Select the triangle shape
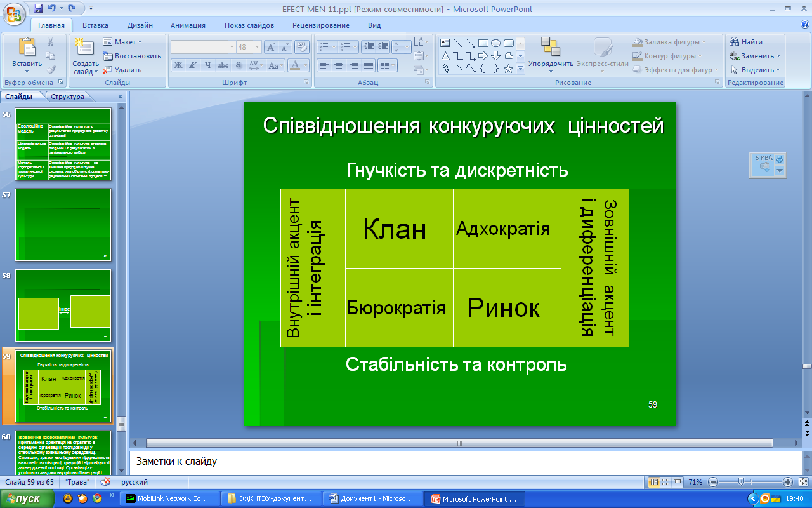Image resolution: width=812 pixels, height=508 pixels. point(445,56)
